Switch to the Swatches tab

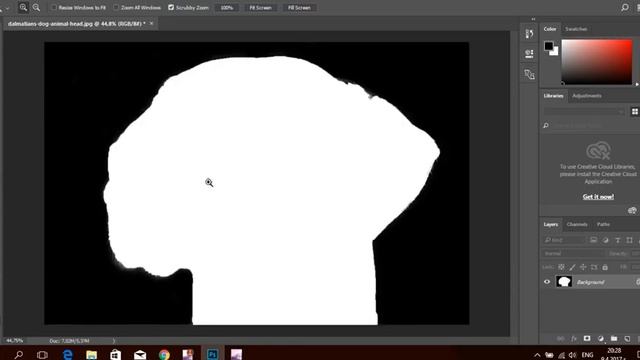pos(576,29)
